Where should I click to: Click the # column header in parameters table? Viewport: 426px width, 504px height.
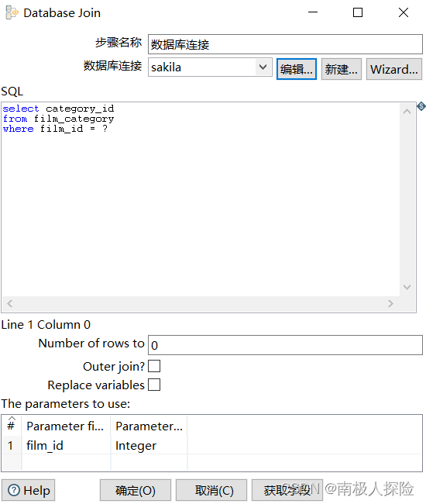click(12, 425)
